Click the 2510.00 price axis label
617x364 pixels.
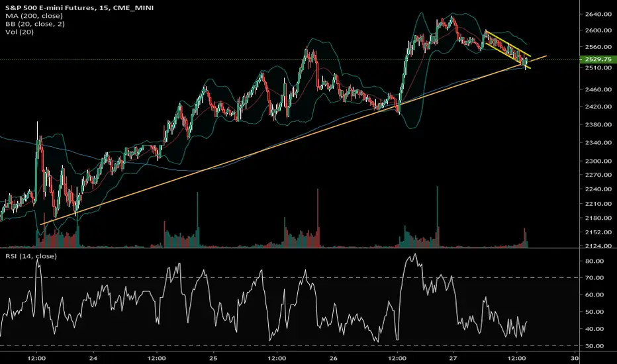coord(598,68)
